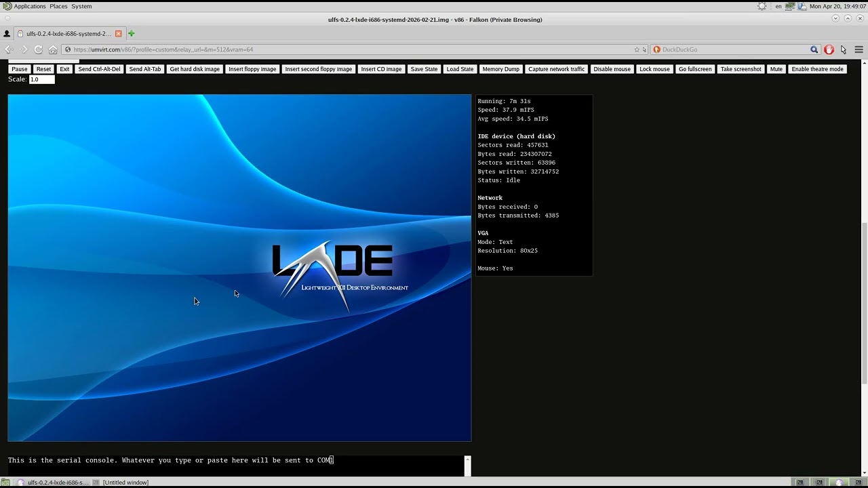Open the System menu

(x=81, y=6)
